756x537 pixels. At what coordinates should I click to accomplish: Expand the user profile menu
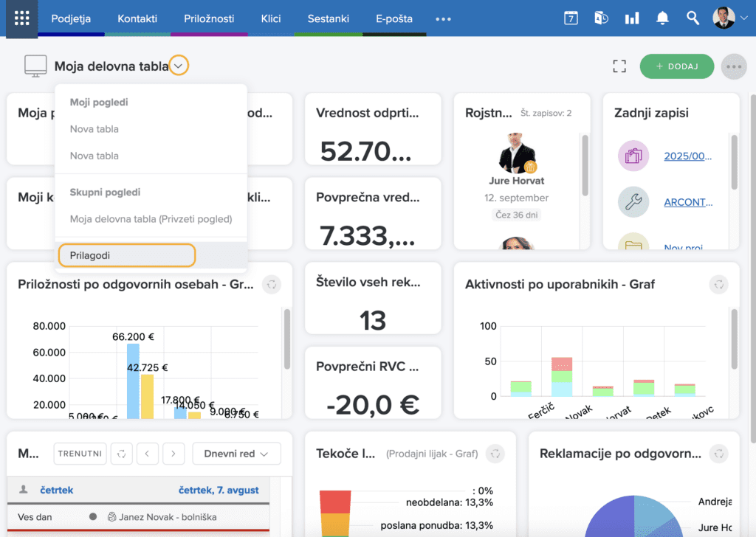click(x=730, y=18)
